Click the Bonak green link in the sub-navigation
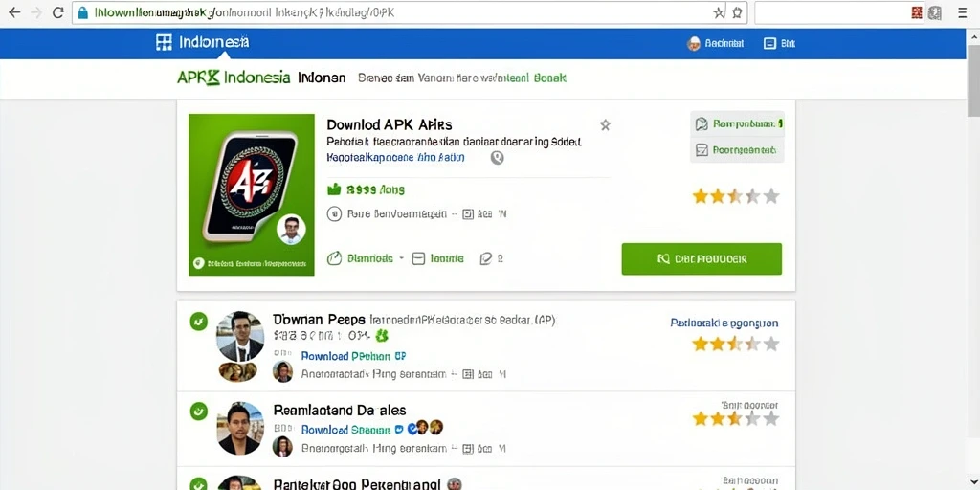Image resolution: width=980 pixels, height=490 pixels. (x=550, y=78)
